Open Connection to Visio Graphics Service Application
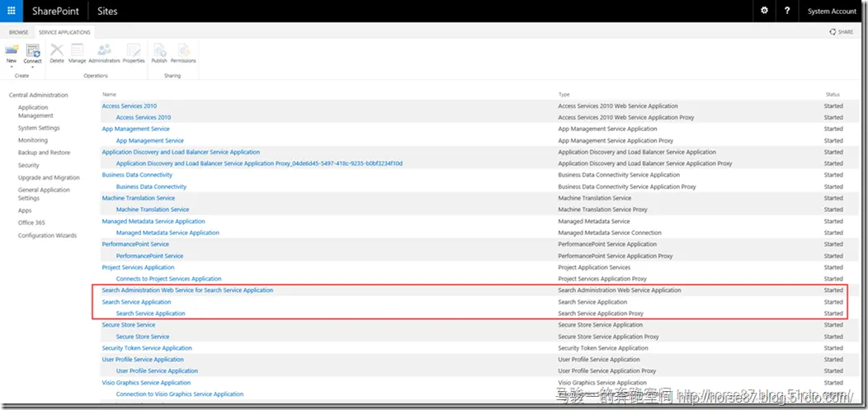Screen dimensions: 868x410 (180, 394)
